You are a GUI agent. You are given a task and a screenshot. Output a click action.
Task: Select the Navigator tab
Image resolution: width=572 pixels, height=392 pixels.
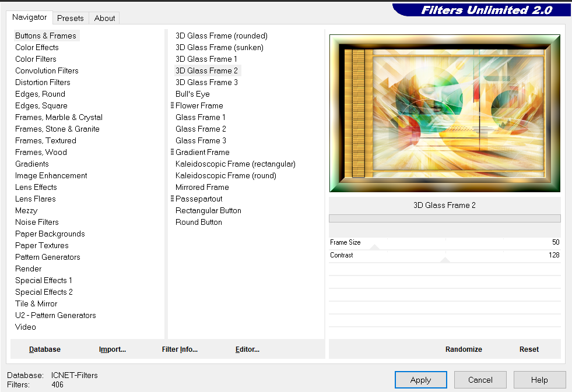30,17
